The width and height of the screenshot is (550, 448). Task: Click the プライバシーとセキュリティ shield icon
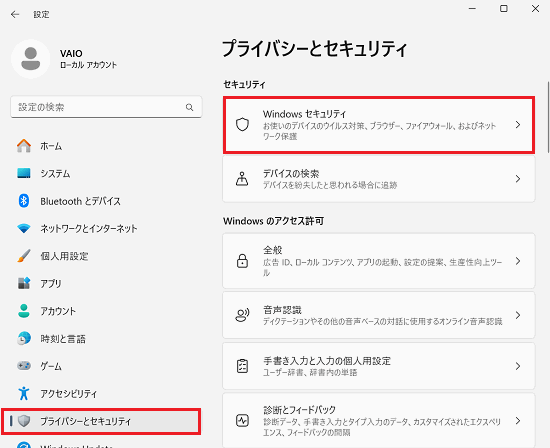tap(24, 421)
